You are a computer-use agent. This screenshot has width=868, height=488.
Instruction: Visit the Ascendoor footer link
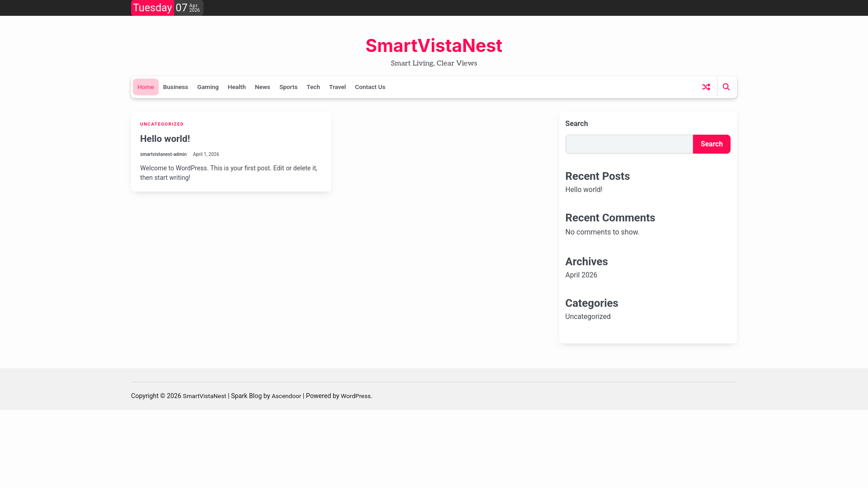click(x=286, y=396)
